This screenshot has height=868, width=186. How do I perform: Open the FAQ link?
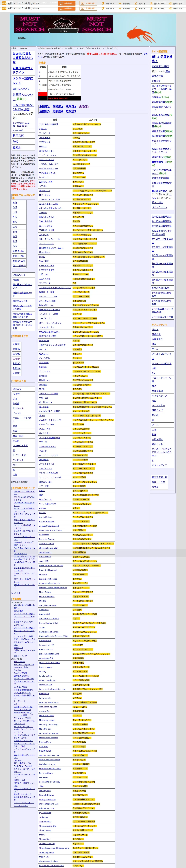15,141
